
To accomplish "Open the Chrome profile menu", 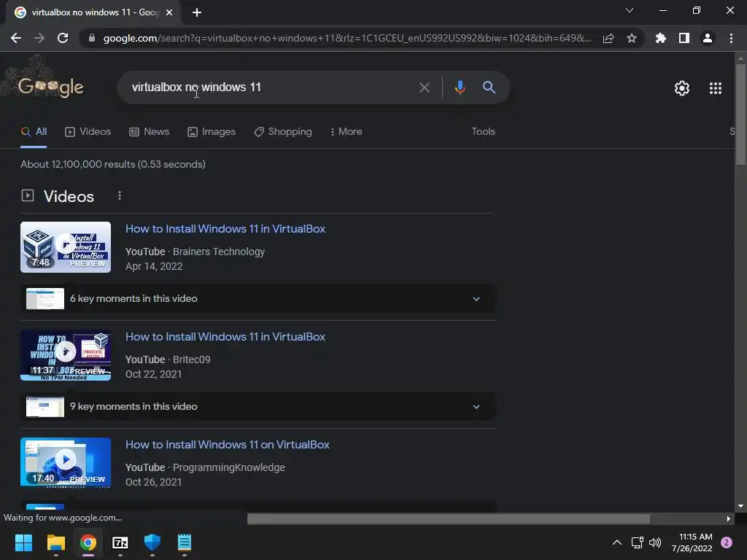I will coord(708,38).
